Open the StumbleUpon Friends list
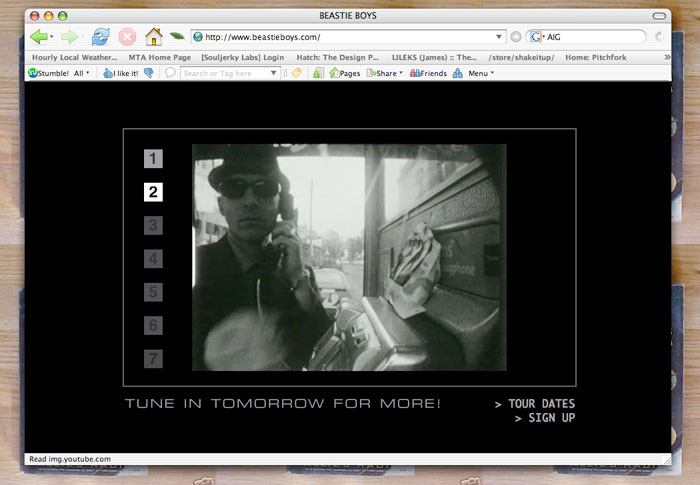This screenshot has width=700, height=485. pyautogui.click(x=428, y=73)
